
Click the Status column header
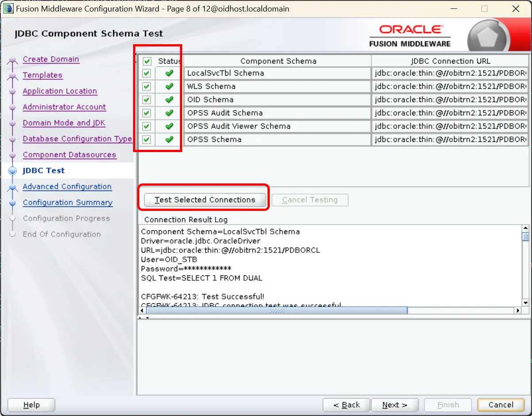tap(169, 61)
